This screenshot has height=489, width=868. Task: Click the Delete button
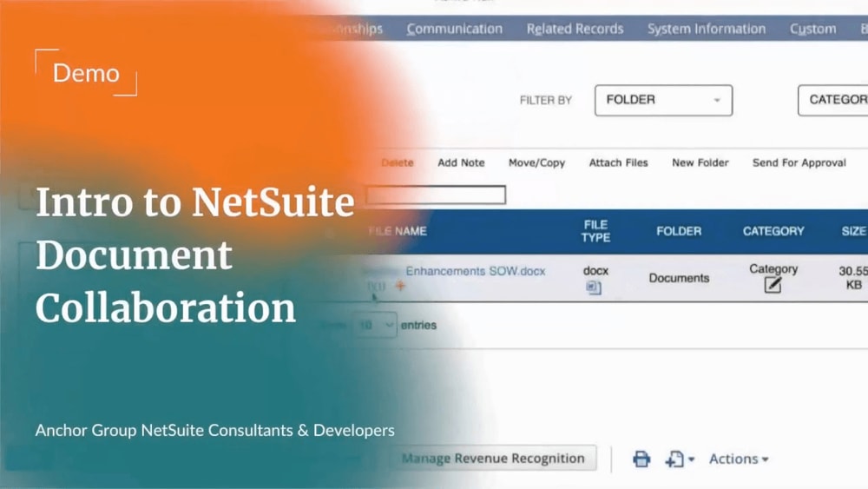398,162
